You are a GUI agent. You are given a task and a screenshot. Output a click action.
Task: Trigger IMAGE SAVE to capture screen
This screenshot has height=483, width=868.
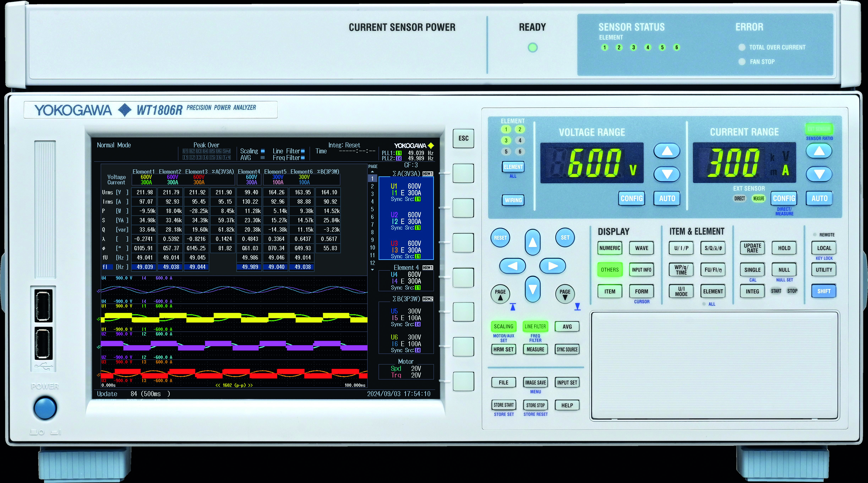[x=535, y=383]
